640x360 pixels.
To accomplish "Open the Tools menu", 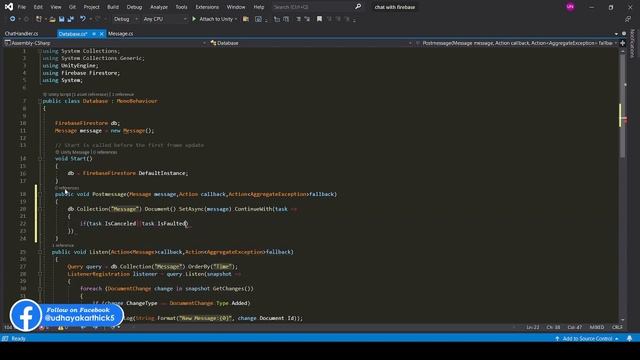I will pyautogui.click(x=181, y=7).
